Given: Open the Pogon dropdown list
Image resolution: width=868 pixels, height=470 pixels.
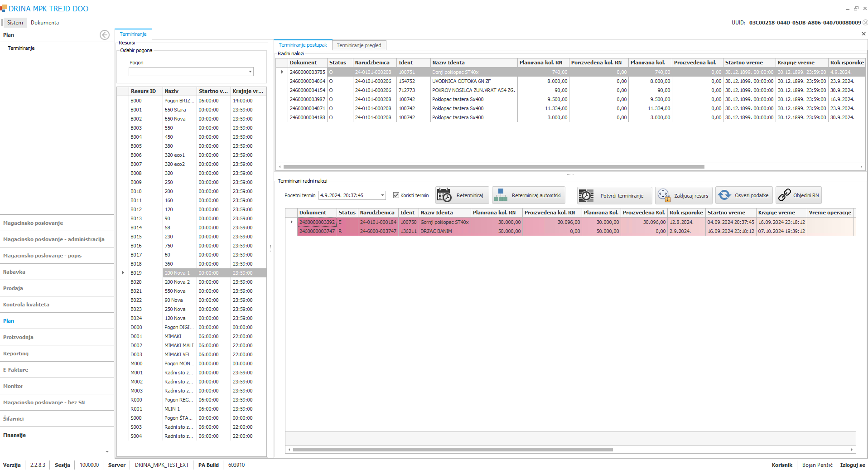Looking at the screenshot, I should click(250, 72).
